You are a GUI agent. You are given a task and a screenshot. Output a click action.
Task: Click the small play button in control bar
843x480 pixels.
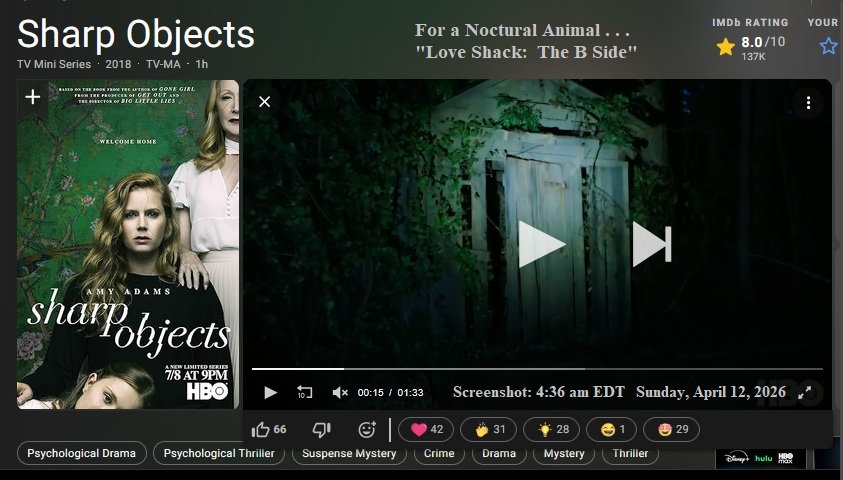[270, 392]
